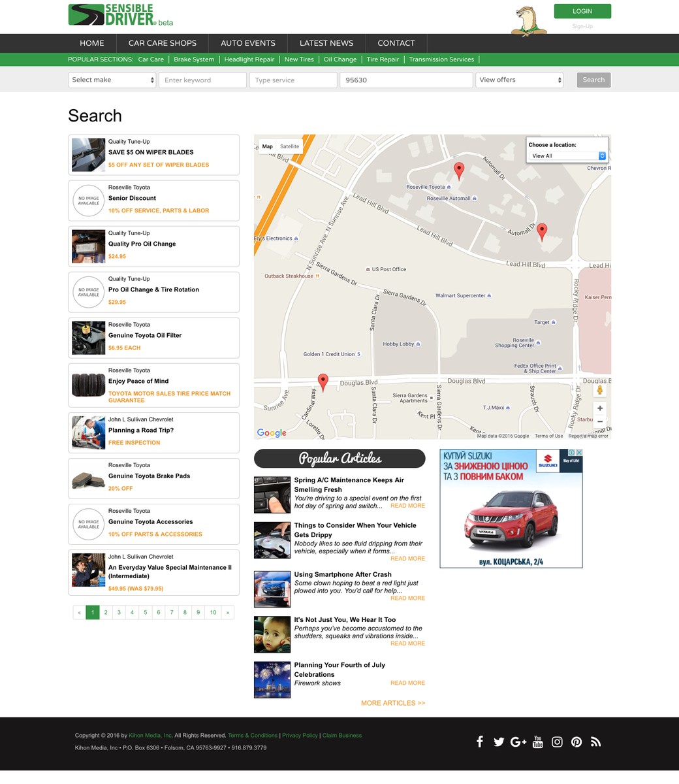Open the Tire Repair popular section
Viewport: 679px width, 784px height.
tap(383, 59)
